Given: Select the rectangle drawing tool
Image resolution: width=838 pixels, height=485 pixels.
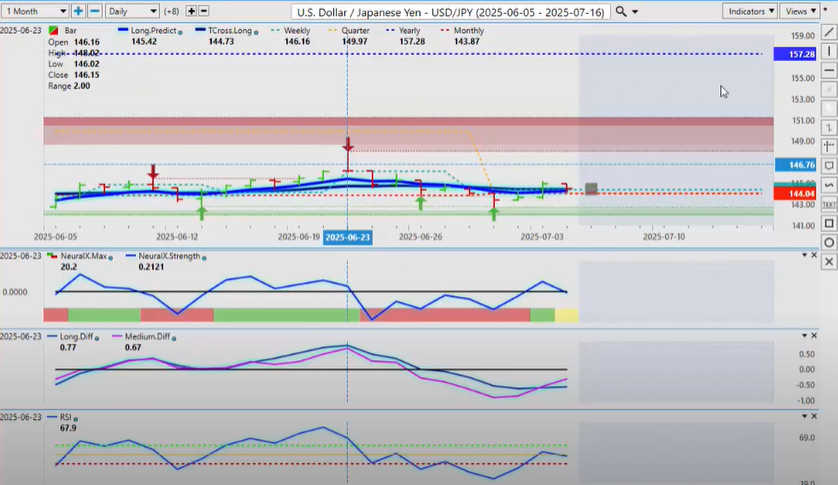Looking at the screenshot, I should click(828, 223).
